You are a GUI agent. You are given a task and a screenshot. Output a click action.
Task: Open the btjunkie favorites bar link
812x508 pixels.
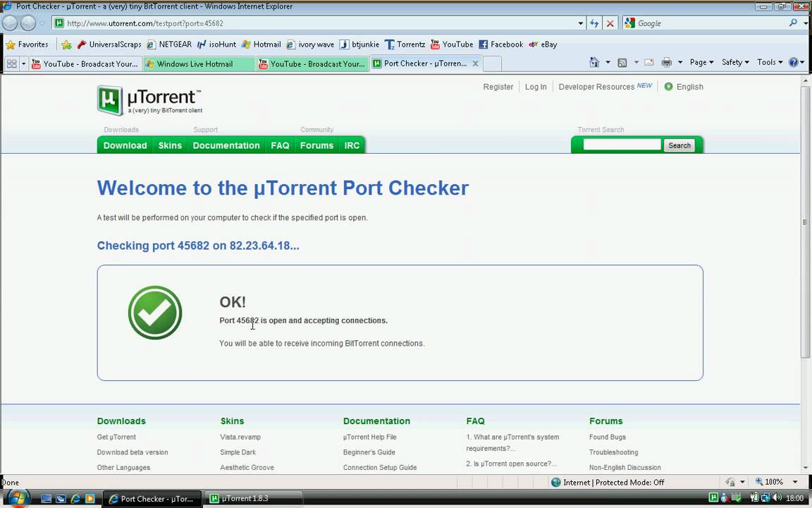pos(359,44)
